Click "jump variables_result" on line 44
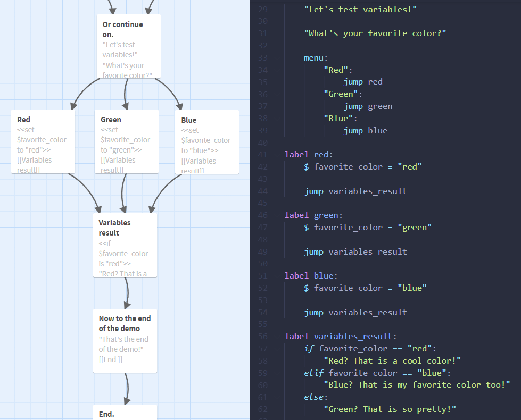 [x=355, y=191]
